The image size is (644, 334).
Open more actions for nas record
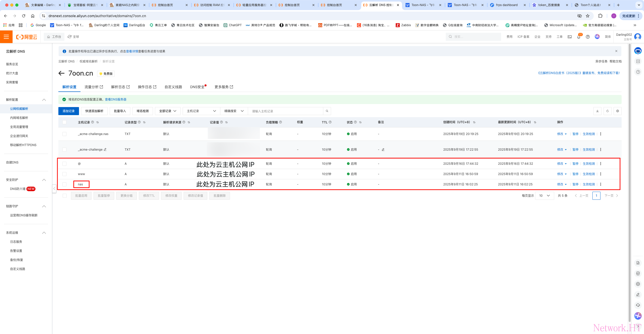coord(601,184)
